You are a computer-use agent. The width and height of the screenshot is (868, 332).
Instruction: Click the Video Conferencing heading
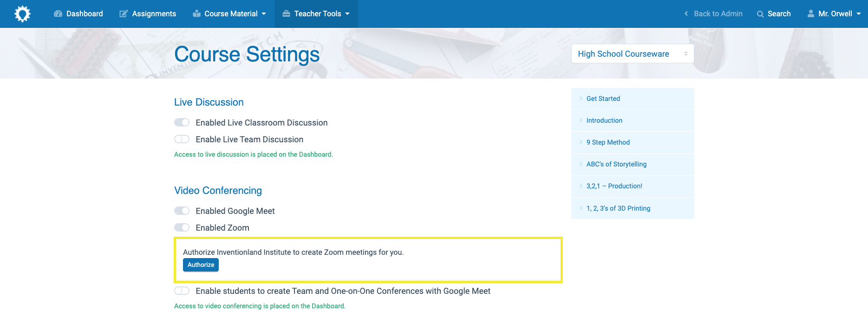click(x=218, y=191)
